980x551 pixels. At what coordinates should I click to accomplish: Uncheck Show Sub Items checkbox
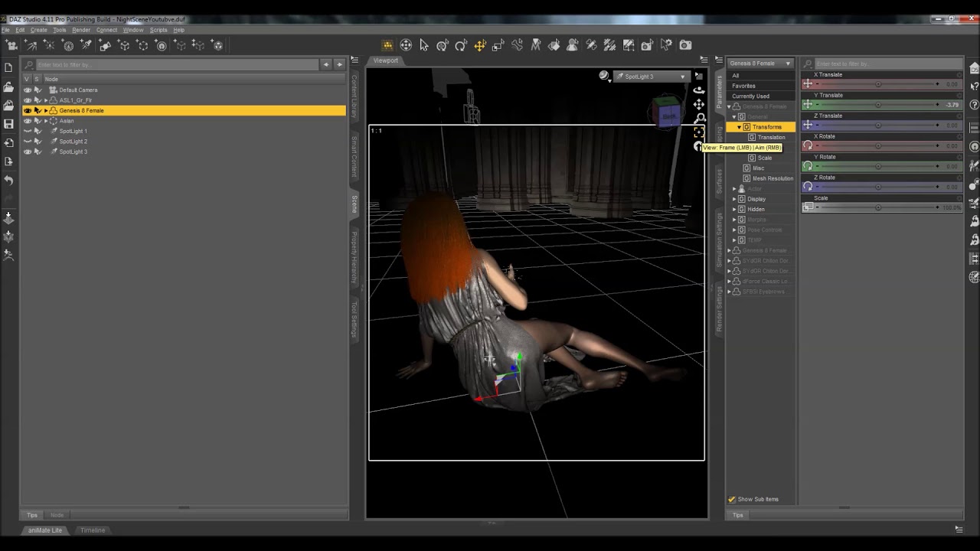coord(731,499)
